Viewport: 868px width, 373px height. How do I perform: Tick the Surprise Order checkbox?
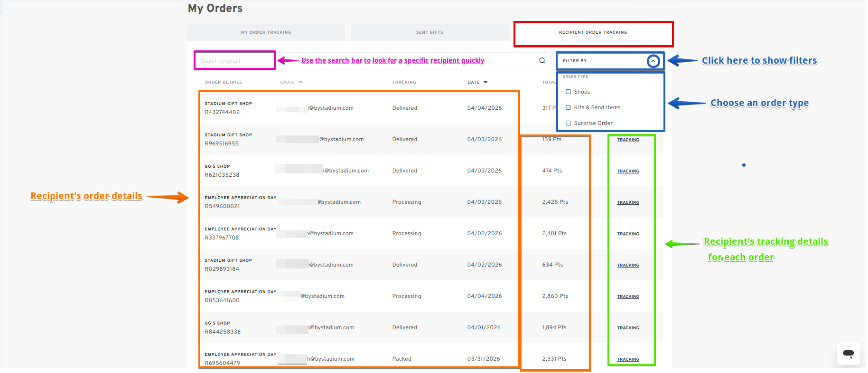point(568,123)
